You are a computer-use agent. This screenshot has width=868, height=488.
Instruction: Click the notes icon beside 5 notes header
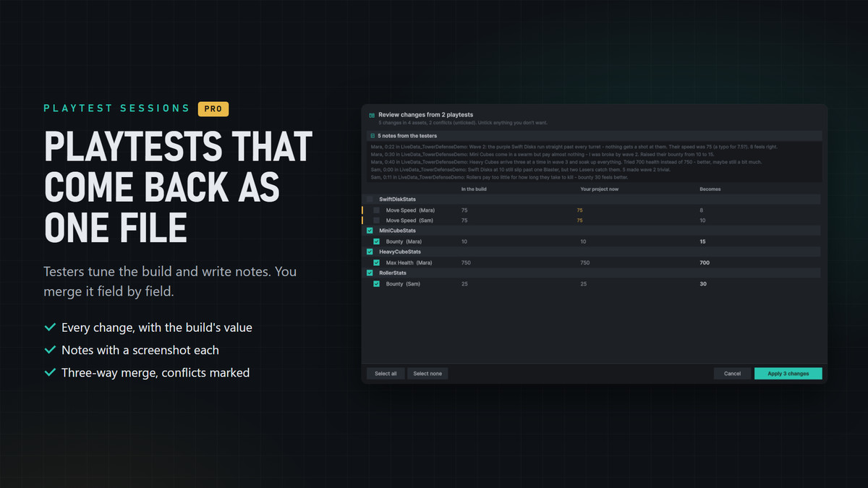pos(372,136)
